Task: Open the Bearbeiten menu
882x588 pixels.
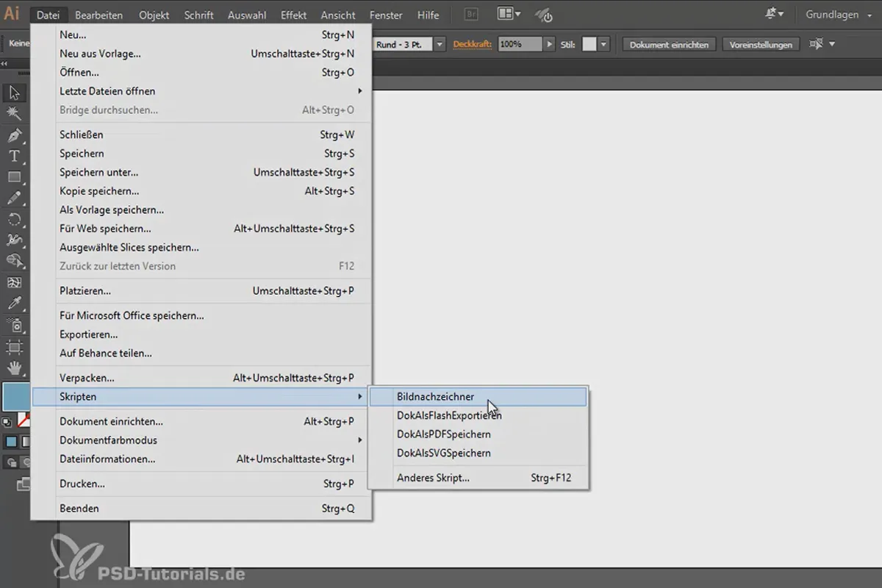Action: click(x=98, y=15)
